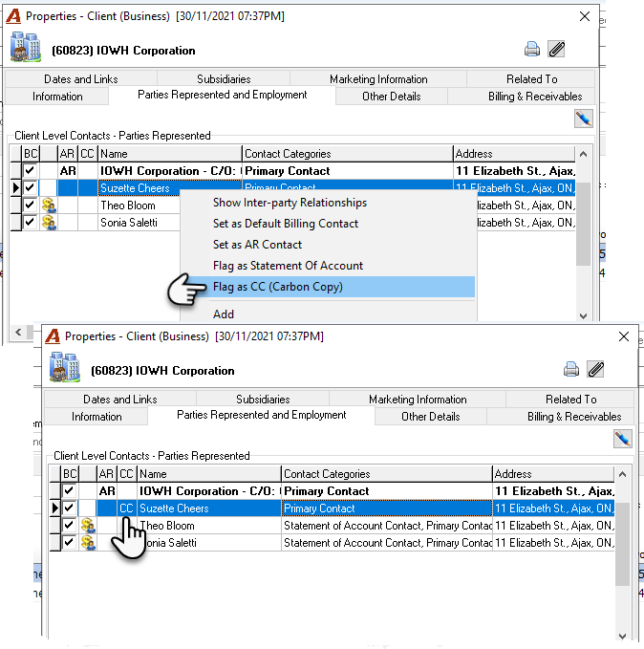Click billing icon in Theo Bloom row, lower grid
644x649 pixels.
click(x=88, y=526)
